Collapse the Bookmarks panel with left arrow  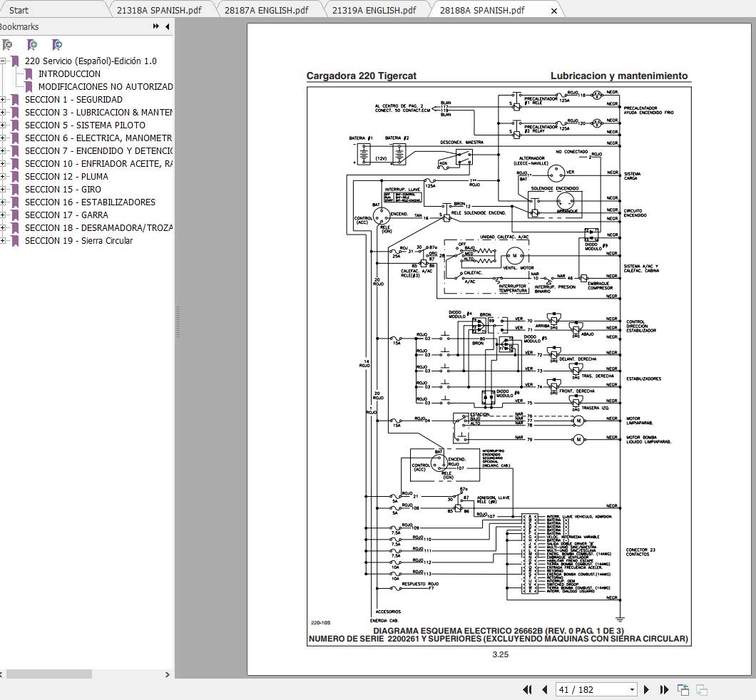tap(167, 26)
